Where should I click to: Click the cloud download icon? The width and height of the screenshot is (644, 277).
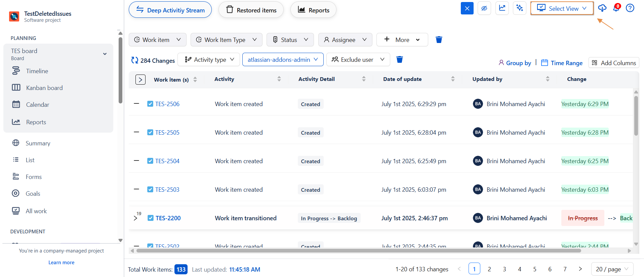(602, 8)
